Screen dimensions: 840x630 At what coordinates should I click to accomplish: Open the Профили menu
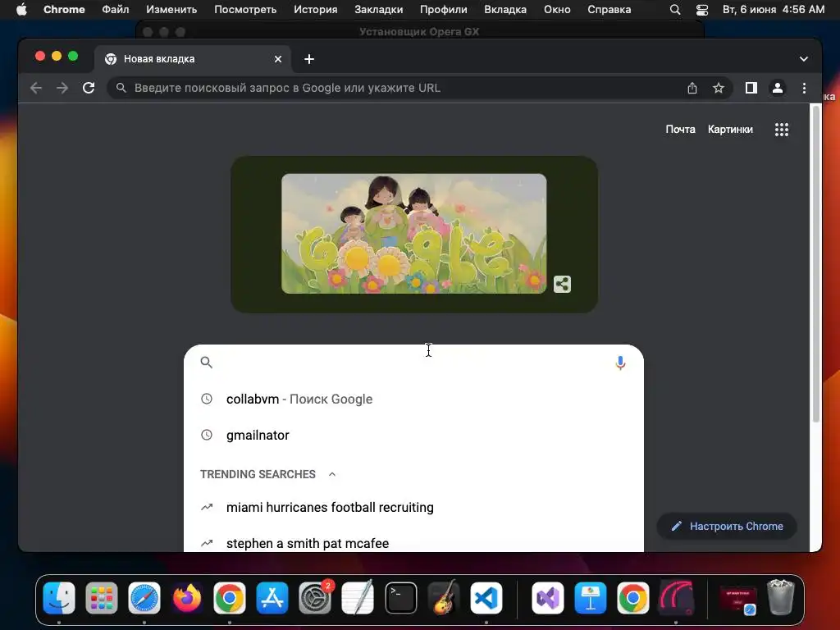coord(444,10)
